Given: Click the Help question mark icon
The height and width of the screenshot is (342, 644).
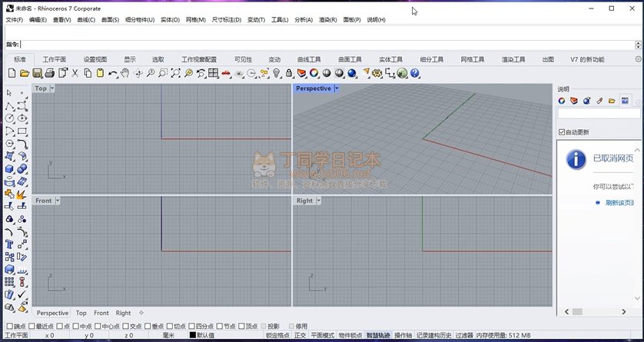Looking at the screenshot, I should click(x=415, y=73).
